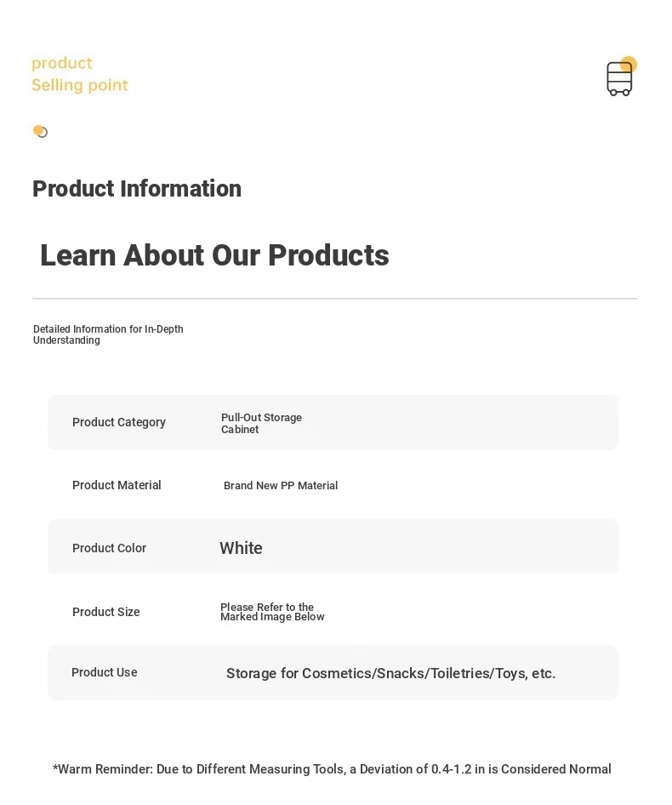Click 'Learn About Our Products' title
672x805 pixels.
[214, 255]
